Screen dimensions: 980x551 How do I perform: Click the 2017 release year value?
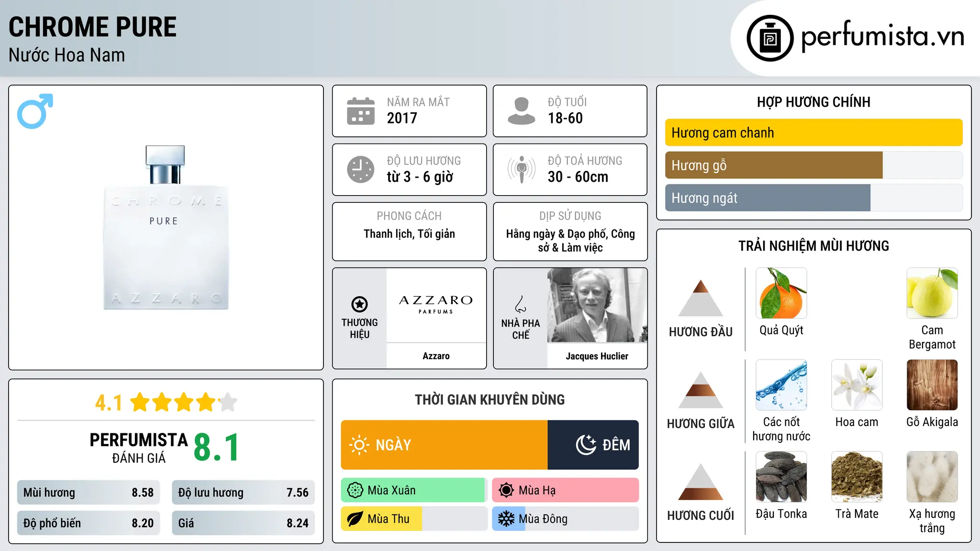tap(402, 118)
